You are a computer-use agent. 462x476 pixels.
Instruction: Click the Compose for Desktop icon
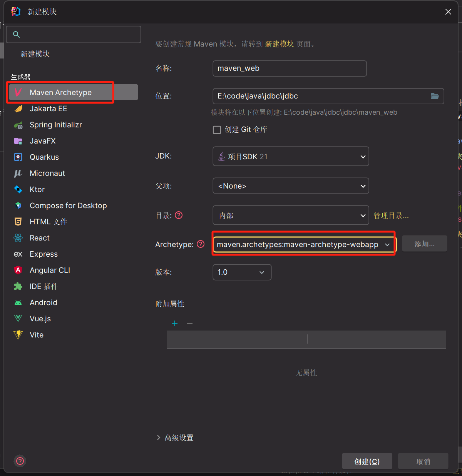click(18, 205)
